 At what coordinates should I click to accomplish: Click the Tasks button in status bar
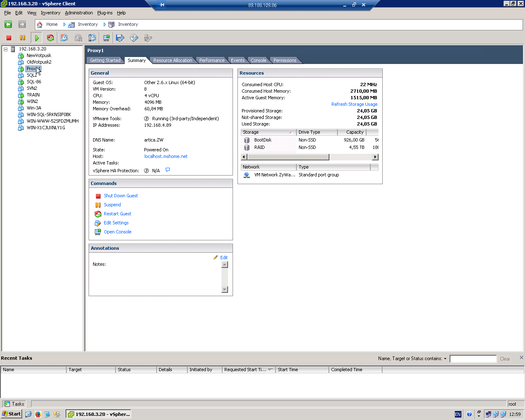pos(14,404)
